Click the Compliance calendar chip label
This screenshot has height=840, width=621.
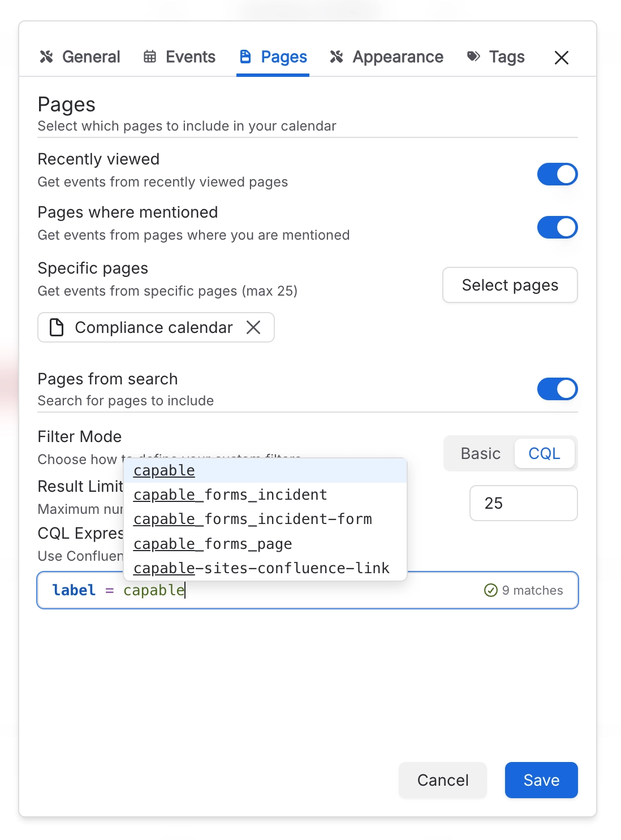[154, 327]
